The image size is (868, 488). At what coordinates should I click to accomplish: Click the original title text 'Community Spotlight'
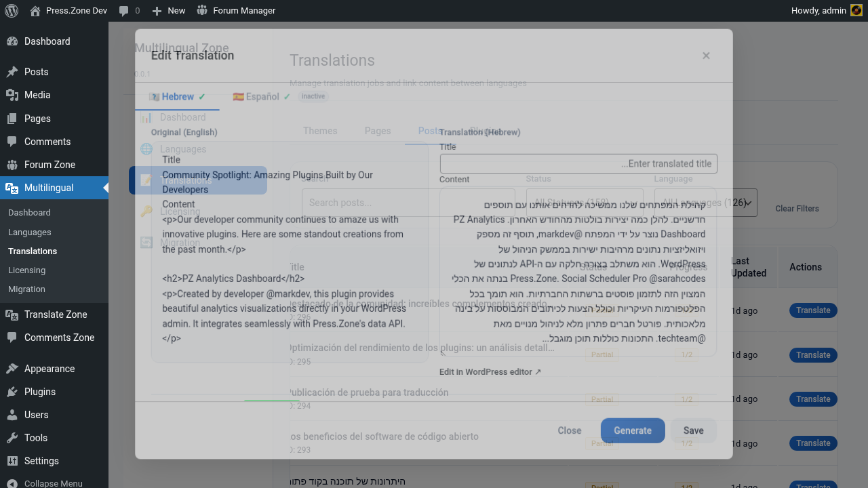point(267,182)
